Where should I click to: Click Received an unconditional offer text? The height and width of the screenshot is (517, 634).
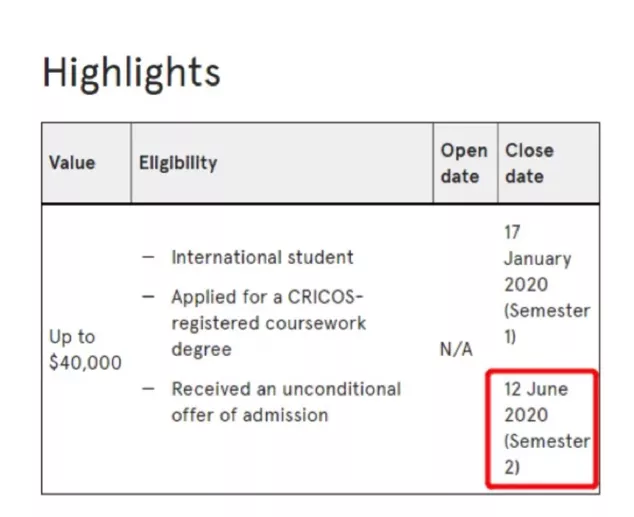point(286,402)
